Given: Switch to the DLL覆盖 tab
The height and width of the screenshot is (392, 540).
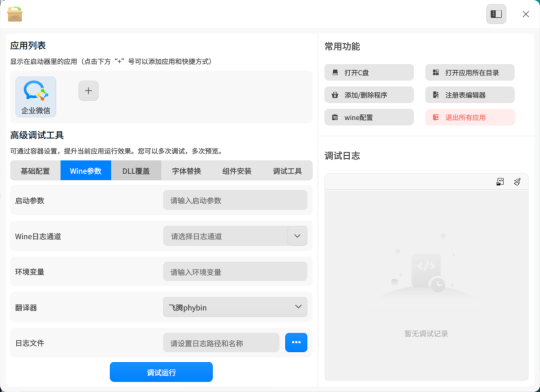Looking at the screenshot, I should tap(136, 171).
